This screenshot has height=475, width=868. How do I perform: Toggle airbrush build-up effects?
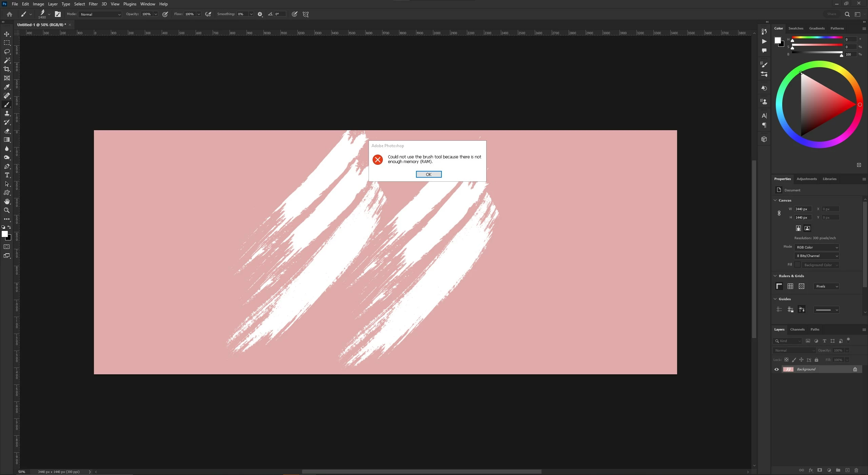point(208,14)
